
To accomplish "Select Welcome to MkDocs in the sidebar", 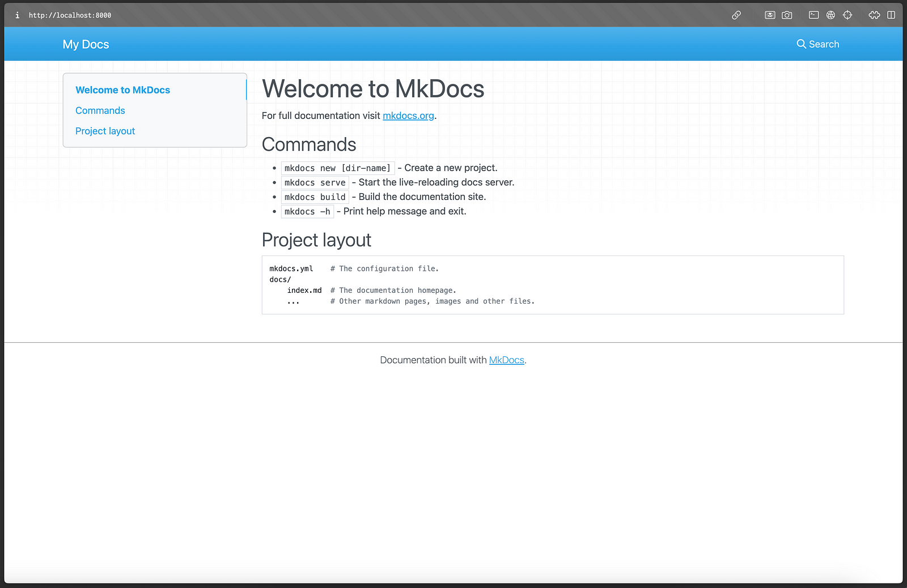I will (x=122, y=90).
